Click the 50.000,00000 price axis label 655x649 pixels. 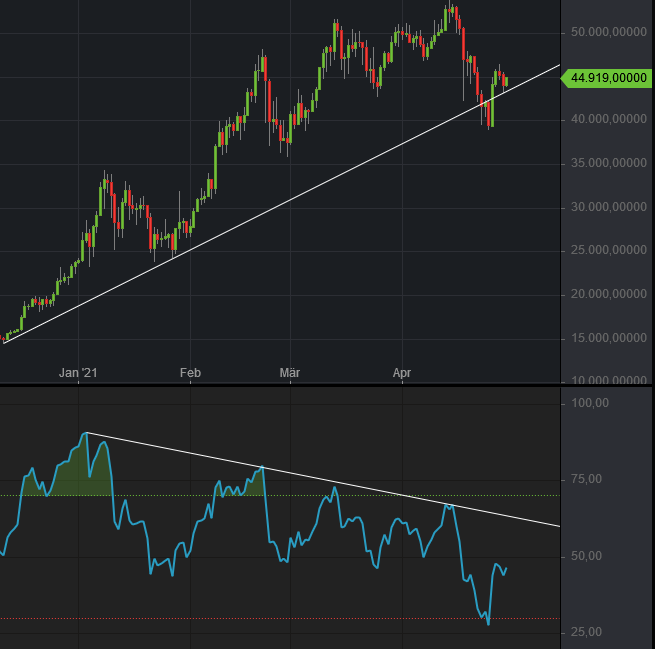tap(608, 33)
